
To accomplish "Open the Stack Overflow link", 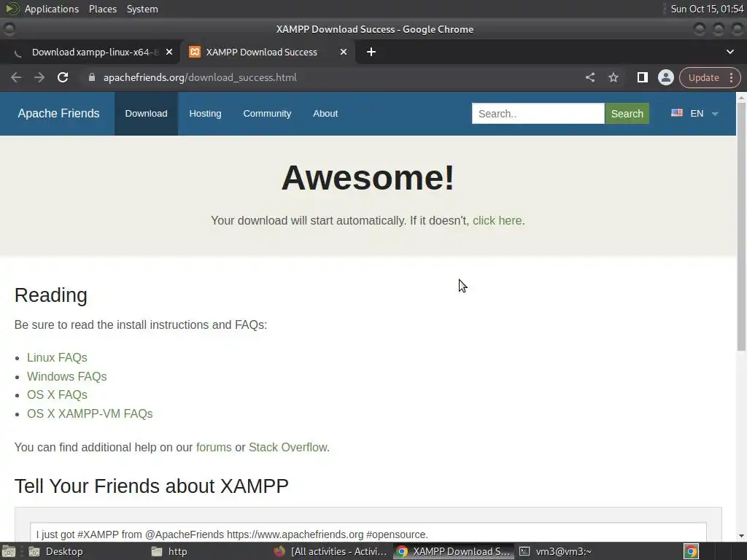I will pyautogui.click(x=287, y=448).
